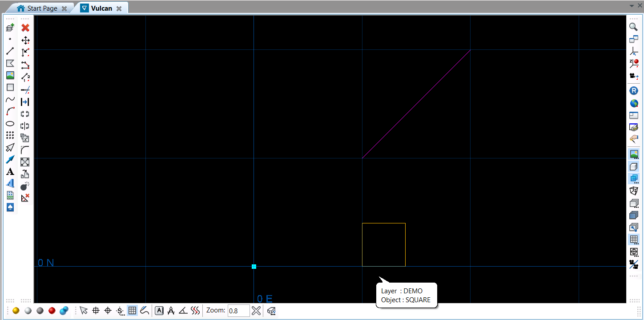Click the copy-to-layer tool icon
The width and height of the screenshot is (644, 320).
[x=25, y=174]
